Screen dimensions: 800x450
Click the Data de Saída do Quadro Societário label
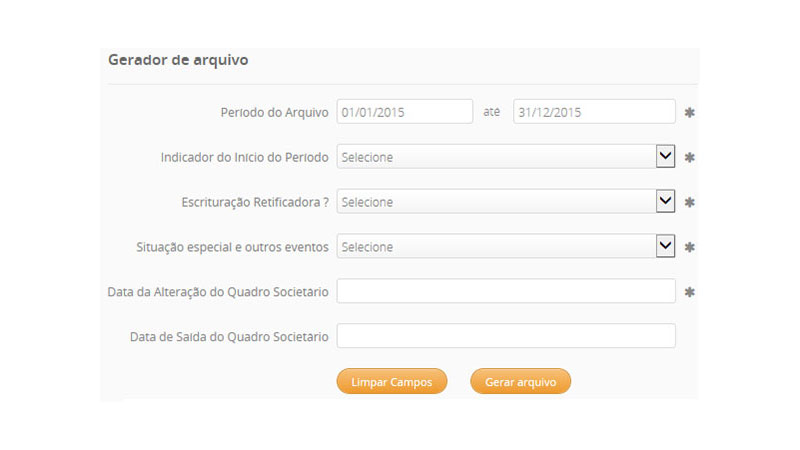click(x=229, y=337)
